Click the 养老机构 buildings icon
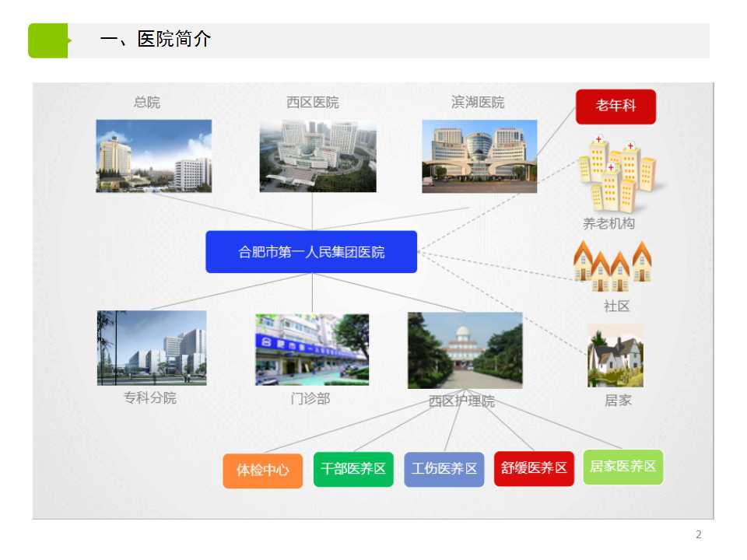 [617, 174]
